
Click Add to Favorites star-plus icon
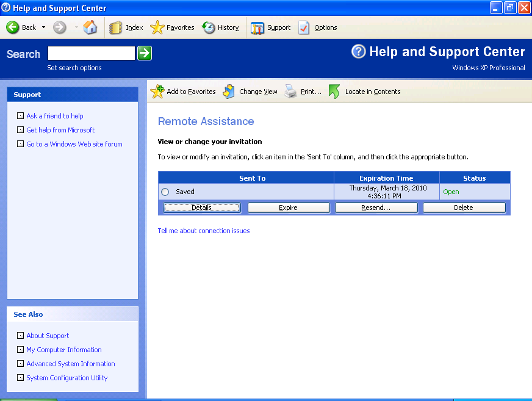click(x=157, y=92)
